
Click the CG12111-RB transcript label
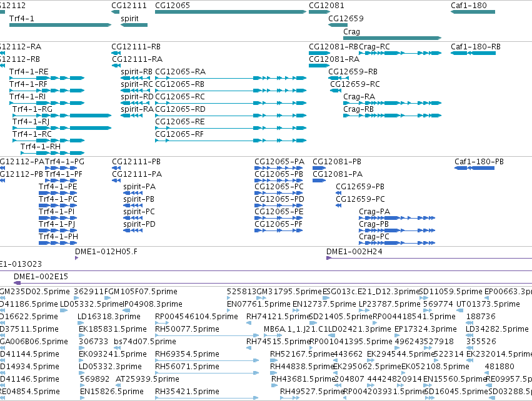coord(136,47)
